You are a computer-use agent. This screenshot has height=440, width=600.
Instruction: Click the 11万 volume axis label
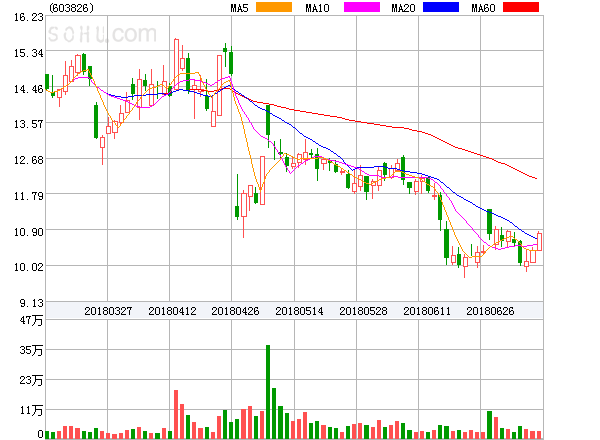31,411
